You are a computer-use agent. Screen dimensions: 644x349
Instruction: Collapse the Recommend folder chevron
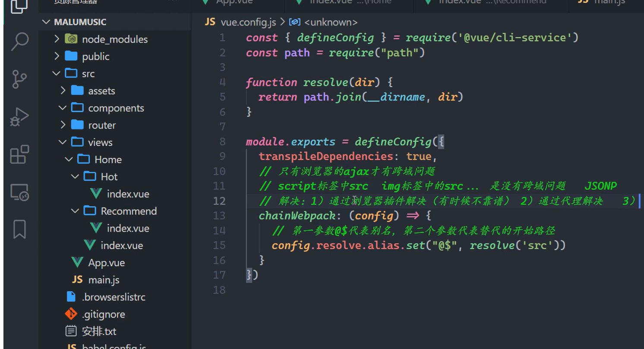tap(76, 211)
